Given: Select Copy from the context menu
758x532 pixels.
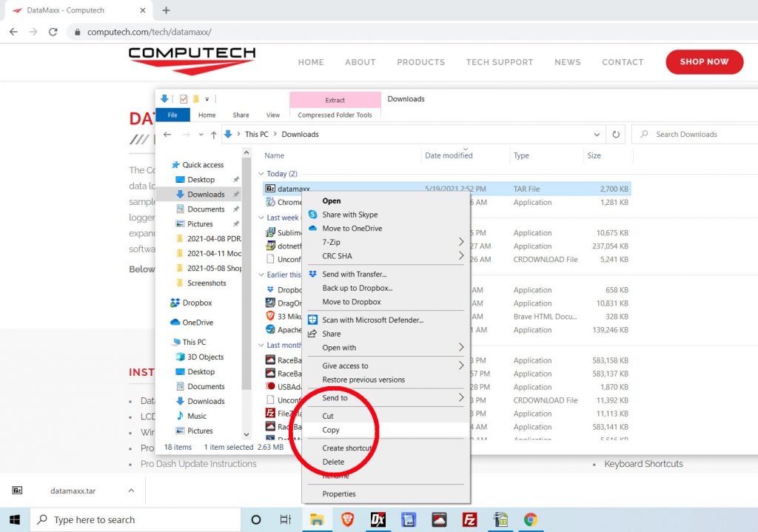Looking at the screenshot, I should (x=386, y=430).
